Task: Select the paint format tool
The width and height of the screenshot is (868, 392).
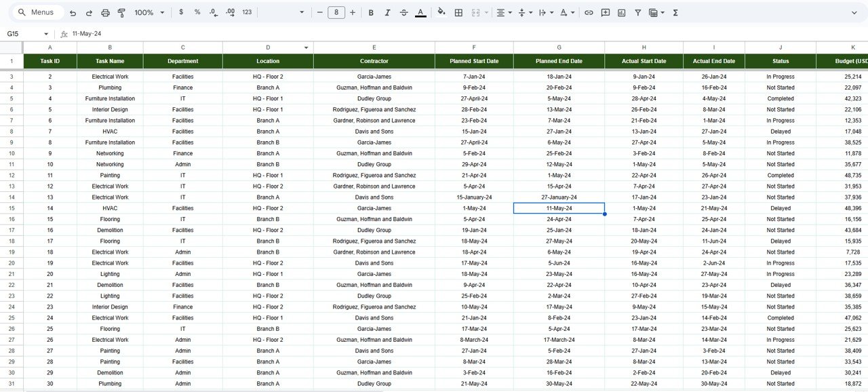Action: point(121,12)
